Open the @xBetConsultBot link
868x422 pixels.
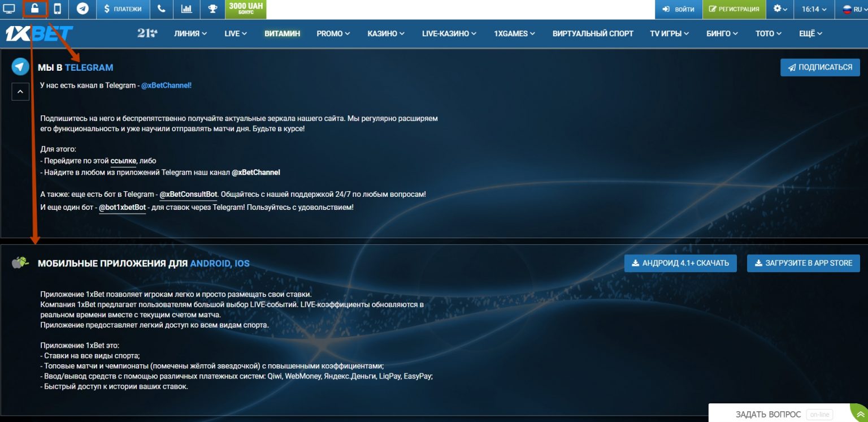click(188, 195)
